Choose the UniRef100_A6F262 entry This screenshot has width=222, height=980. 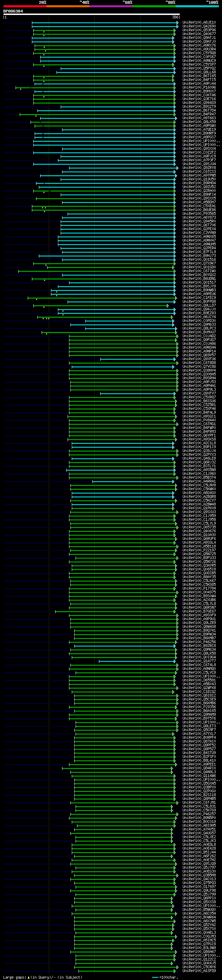(199, 856)
